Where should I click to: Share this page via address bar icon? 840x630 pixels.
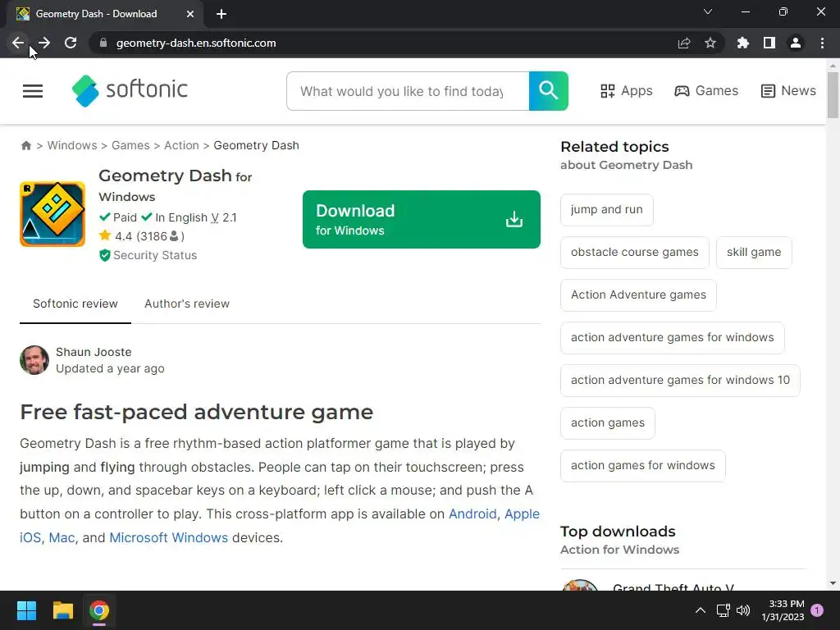click(684, 43)
